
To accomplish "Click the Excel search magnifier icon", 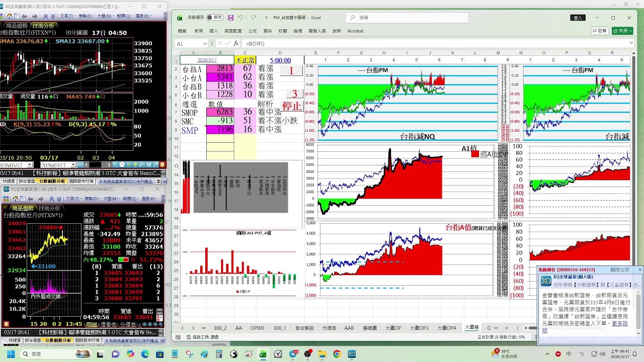I will coord(353,18).
